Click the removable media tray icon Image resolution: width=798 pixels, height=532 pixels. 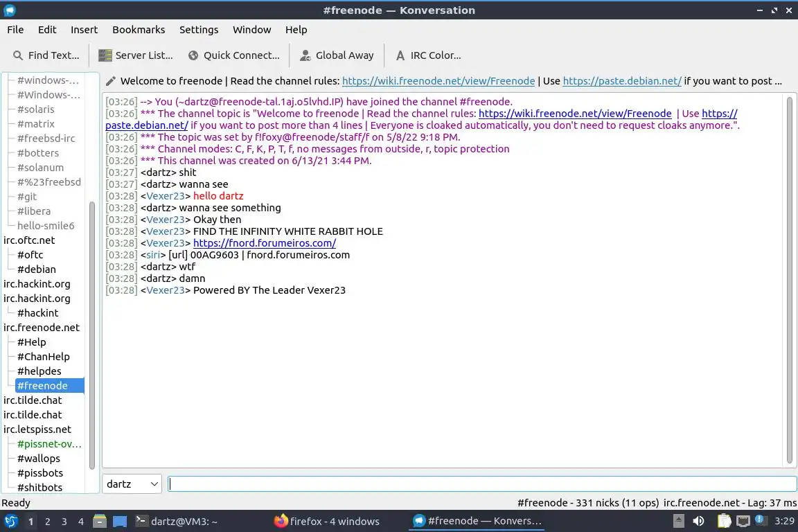pyautogui.click(x=678, y=522)
